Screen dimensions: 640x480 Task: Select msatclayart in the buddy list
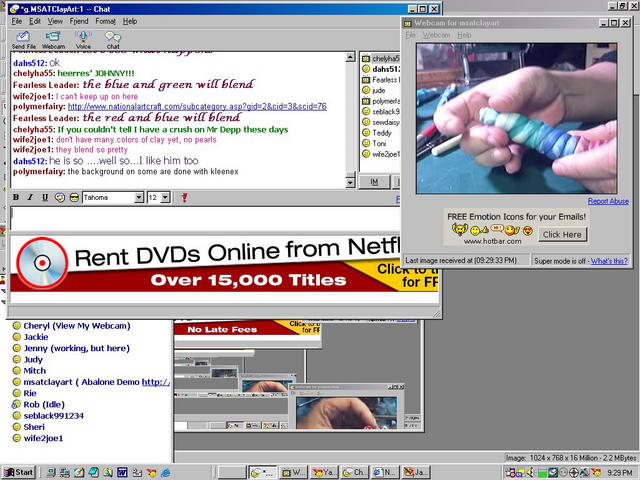91,382
